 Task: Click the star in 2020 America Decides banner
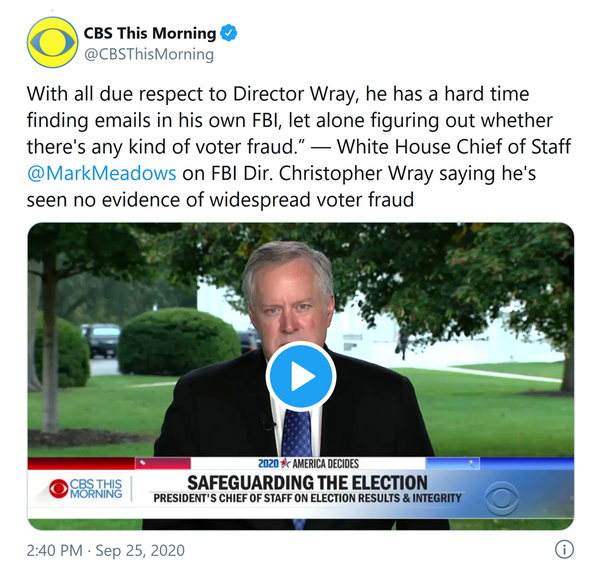pyautogui.click(x=285, y=464)
